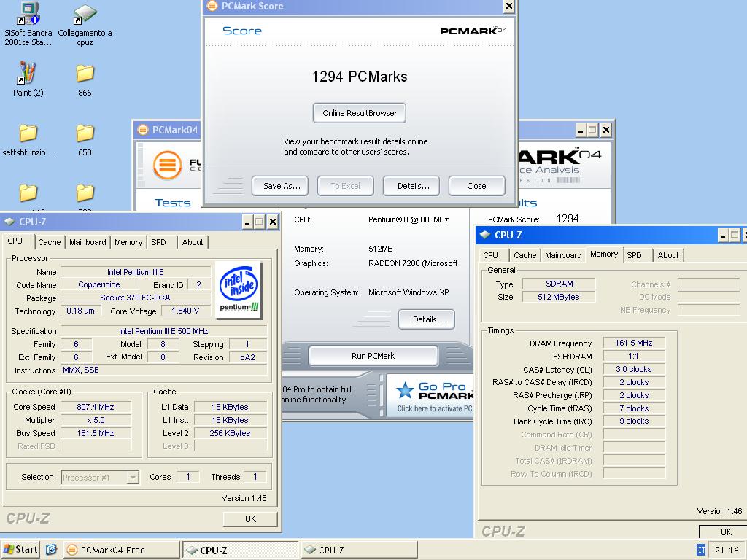Minimize the left CPU-Z window

[x=247, y=222]
